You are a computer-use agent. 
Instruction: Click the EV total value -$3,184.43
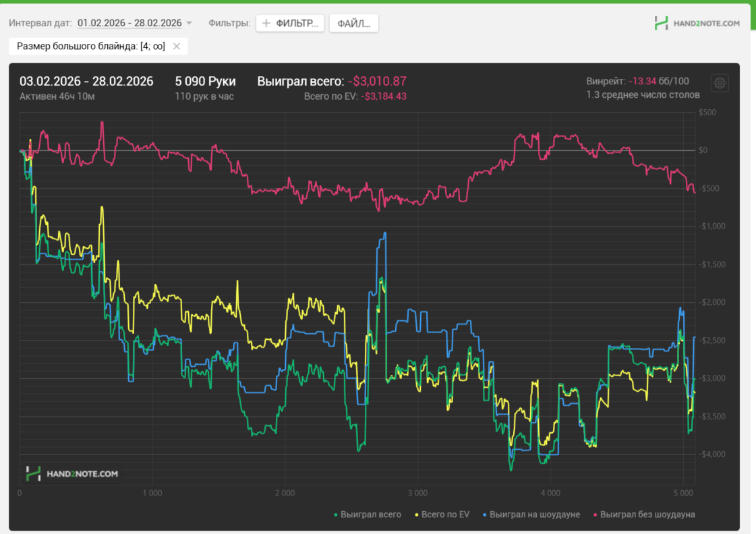(x=384, y=96)
